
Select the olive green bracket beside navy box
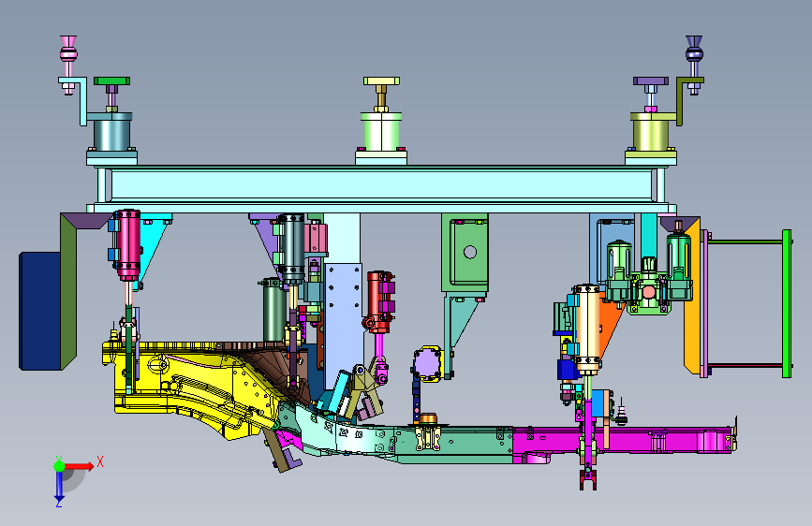coord(69,290)
